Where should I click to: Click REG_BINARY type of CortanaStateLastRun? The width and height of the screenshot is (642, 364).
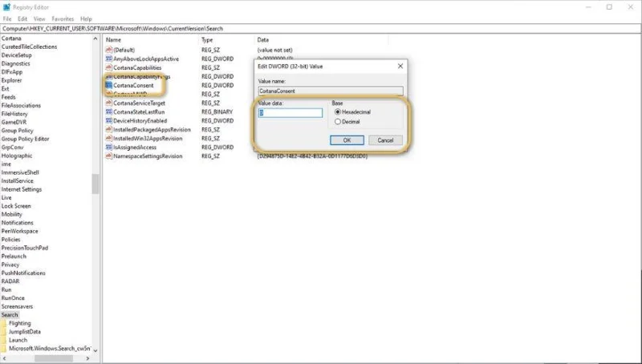217,111
